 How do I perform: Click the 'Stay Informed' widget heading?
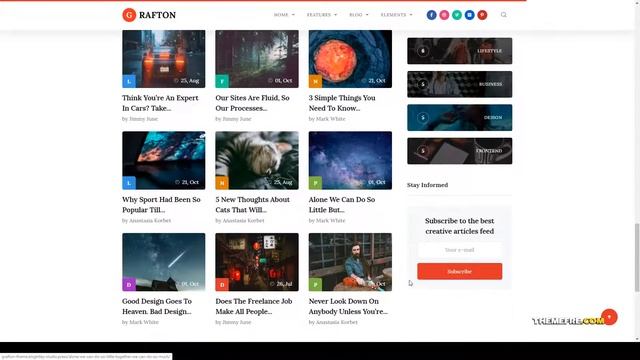pos(427,185)
